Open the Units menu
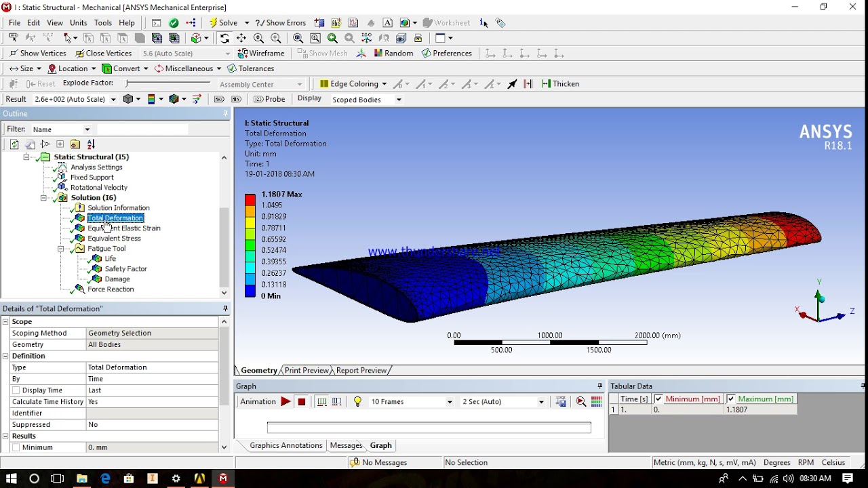 (79, 22)
